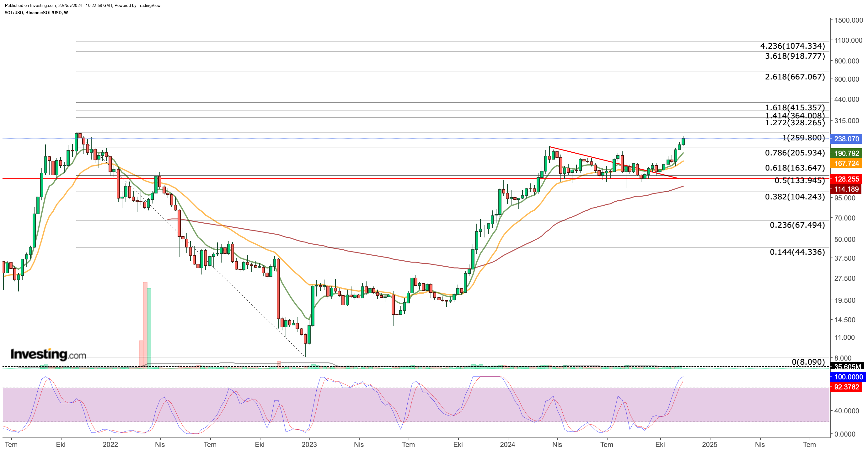Click the current price label 238.070
868x451 pixels.
coord(846,139)
